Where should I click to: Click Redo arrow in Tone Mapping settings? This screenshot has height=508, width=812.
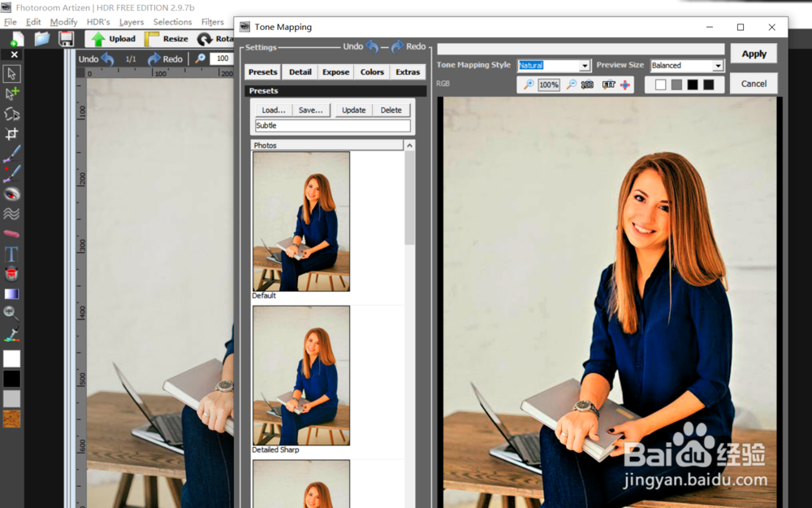[397, 46]
